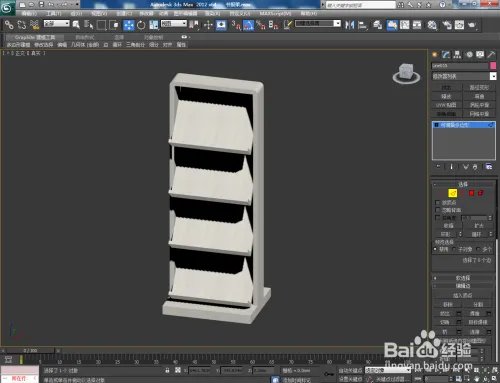Click the Mirror tool icon
This screenshot has height=383, width=500.
click(349, 25)
